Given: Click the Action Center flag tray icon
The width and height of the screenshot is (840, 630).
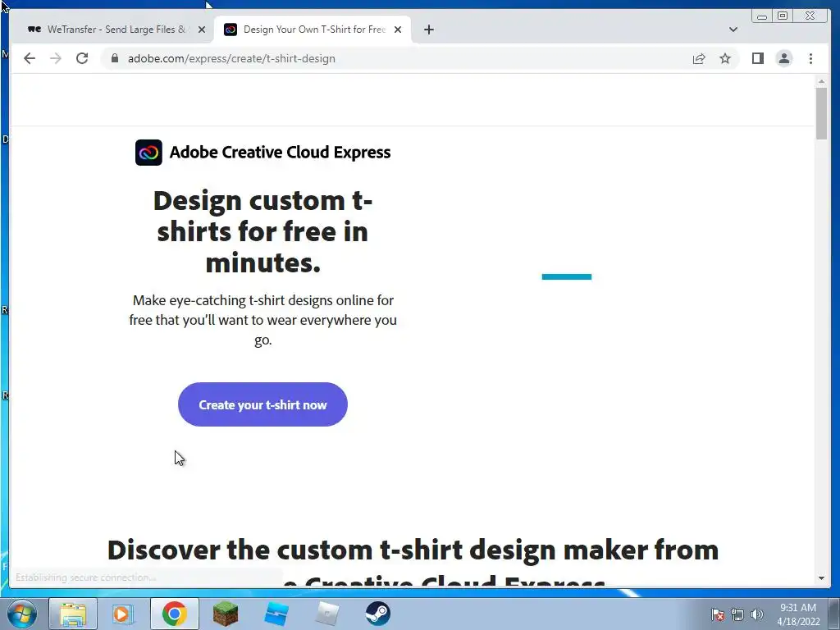Looking at the screenshot, I should [718, 614].
